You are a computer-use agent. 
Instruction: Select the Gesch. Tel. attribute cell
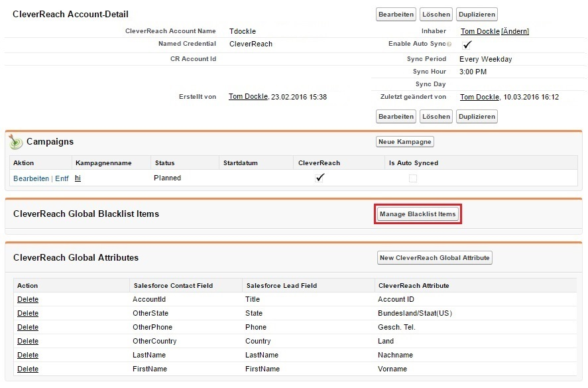tap(396, 327)
